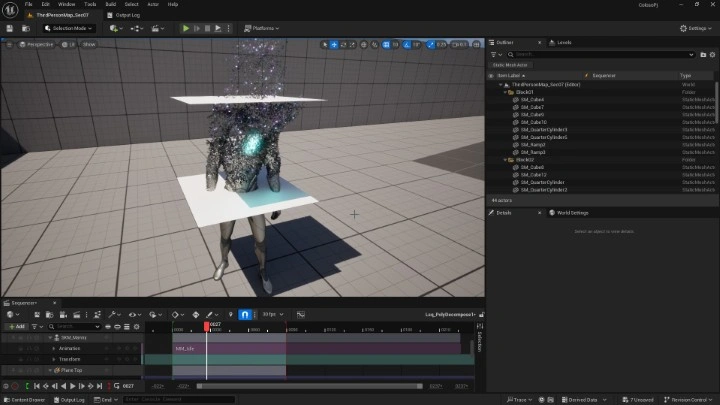The height and width of the screenshot is (405, 720).
Task: Click the Outliner settings gear icon
Action: (711, 54)
